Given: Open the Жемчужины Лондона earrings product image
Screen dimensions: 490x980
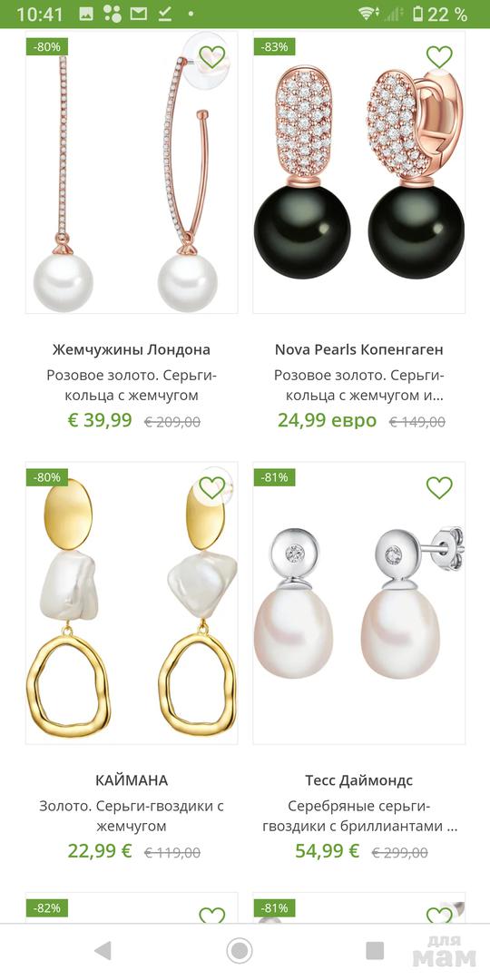Looking at the screenshot, I should pos(132,172).
